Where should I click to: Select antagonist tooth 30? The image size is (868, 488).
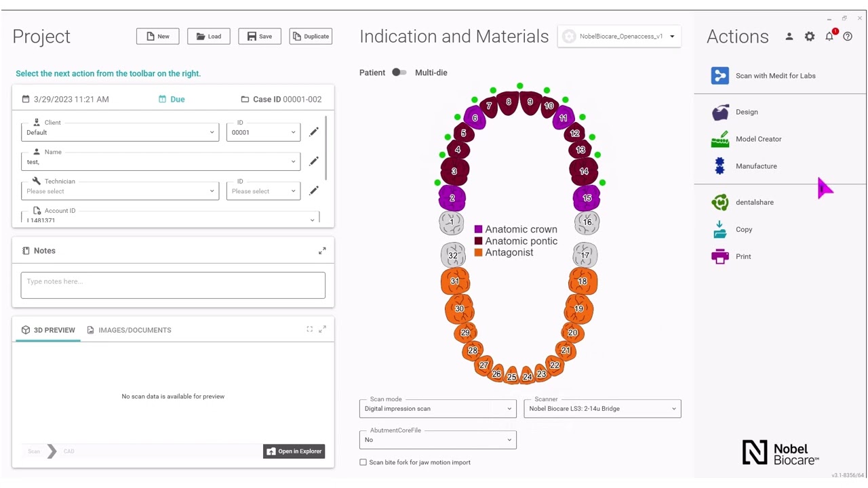pyautogui.click(x=459, y=309)
